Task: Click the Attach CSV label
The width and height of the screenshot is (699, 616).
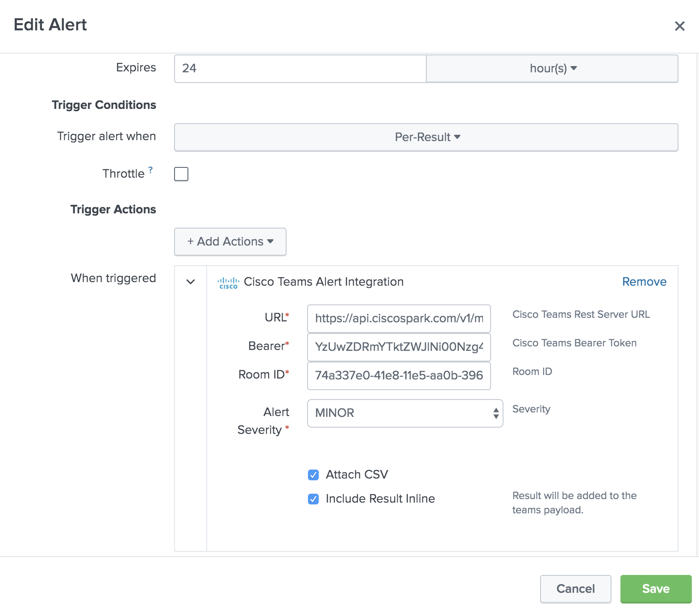Action: 357,474
